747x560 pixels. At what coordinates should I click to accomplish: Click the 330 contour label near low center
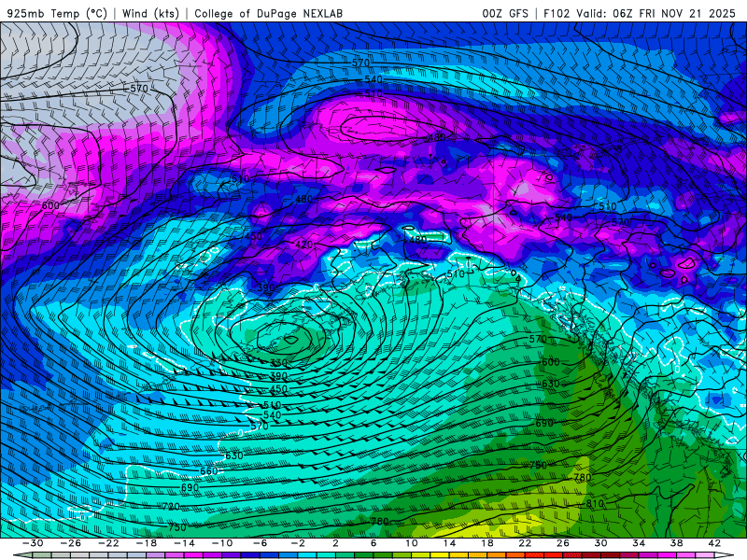pyautogui.click(x=278, y=363)
